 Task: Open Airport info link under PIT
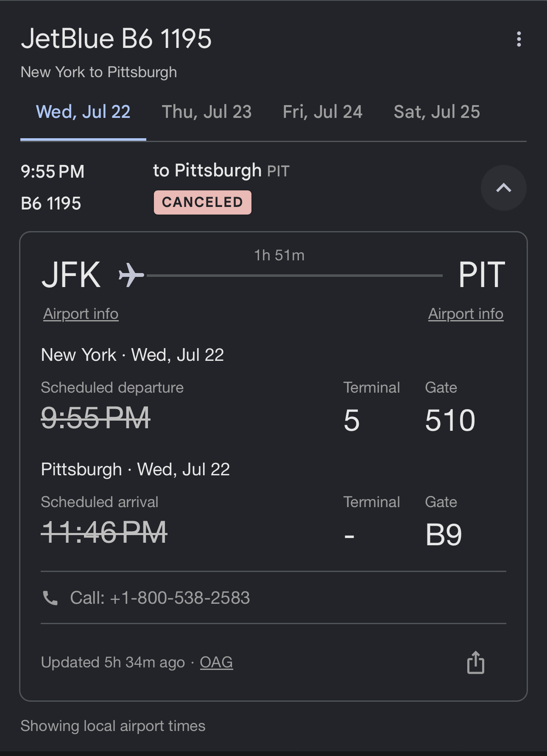click(x=466, y=314)
